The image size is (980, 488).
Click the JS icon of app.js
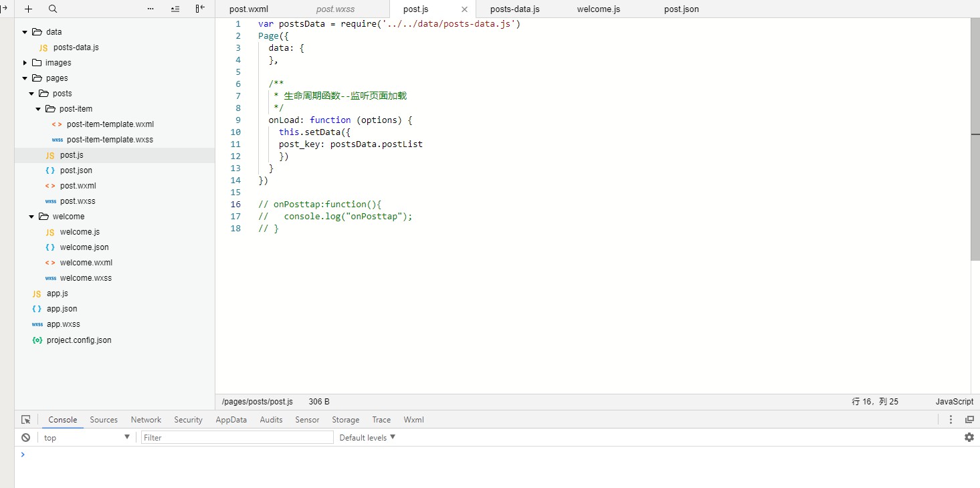pos(37,293)
